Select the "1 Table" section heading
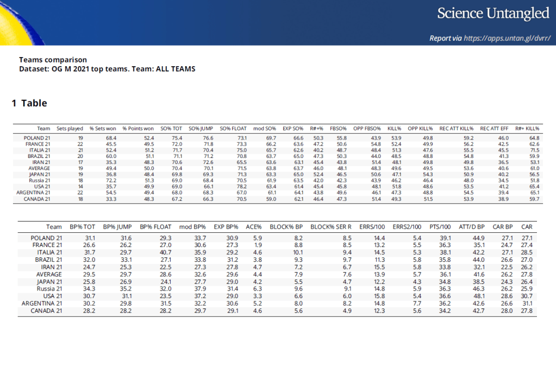Image resolution: width=556 pixels, height=392 pixels. [x=29, y=103]
